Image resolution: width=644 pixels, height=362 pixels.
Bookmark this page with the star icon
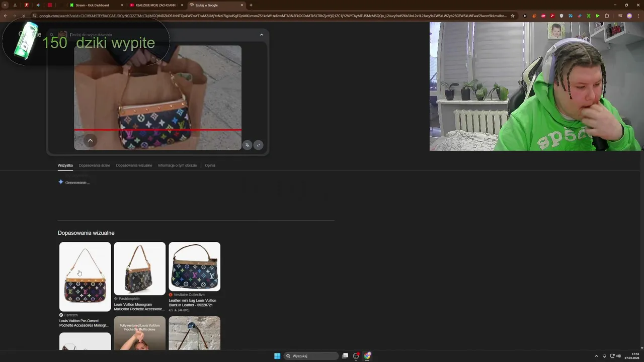(513, 16)
